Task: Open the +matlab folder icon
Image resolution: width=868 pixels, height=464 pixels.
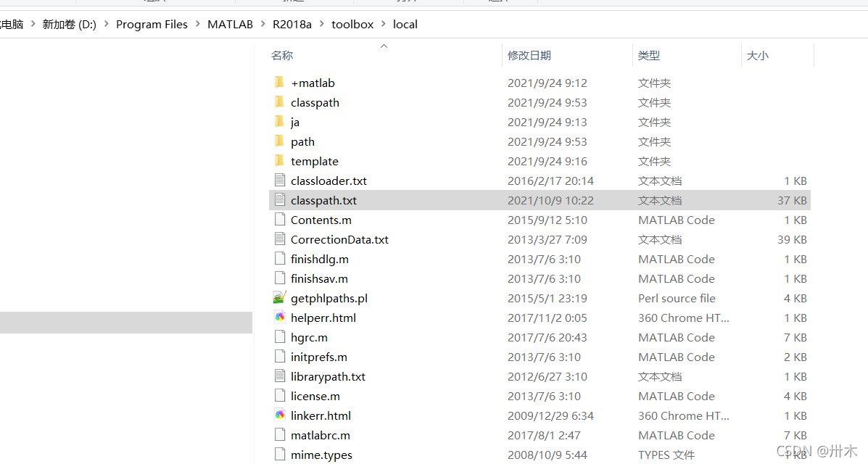Action: click(280, 83)
